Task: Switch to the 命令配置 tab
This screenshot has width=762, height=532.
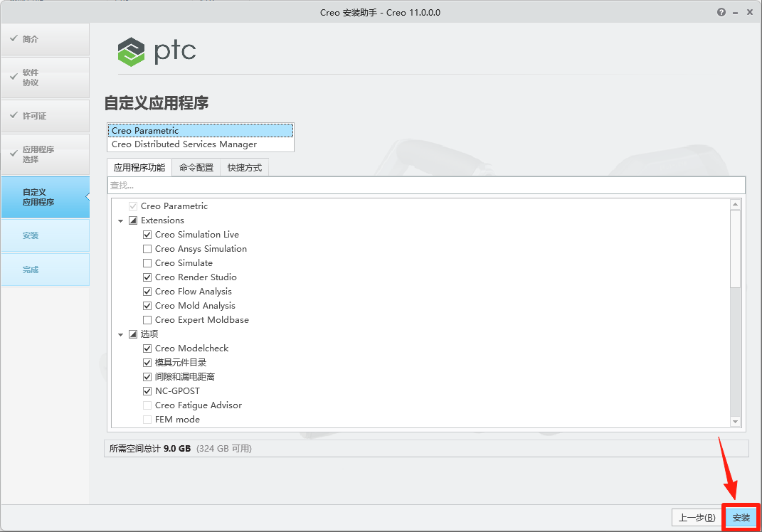Action: [x=195, y=167]
